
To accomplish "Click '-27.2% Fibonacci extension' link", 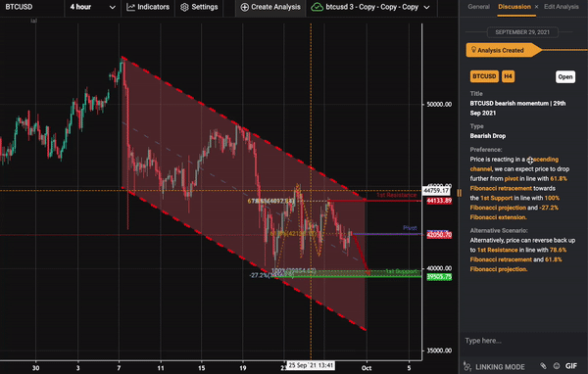I will pos(514,212).
